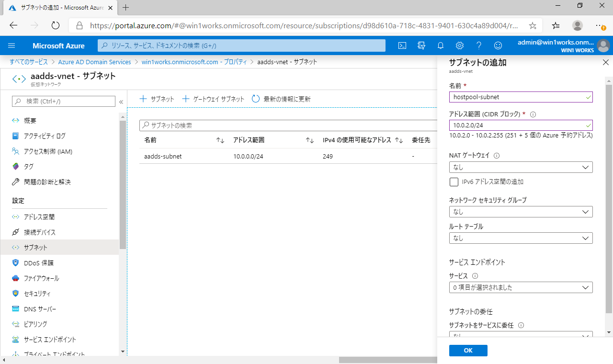Open the admin account avatar
The height and width of the screenshot is (364, 613).
[x=603, y=46]
